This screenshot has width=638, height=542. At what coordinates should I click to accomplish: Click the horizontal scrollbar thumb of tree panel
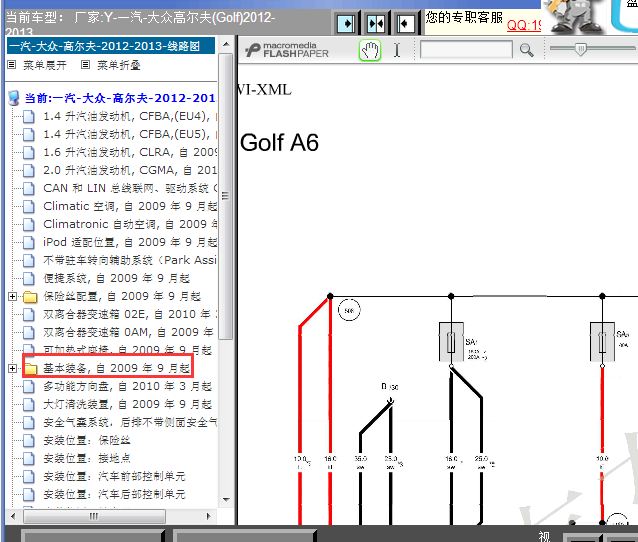tap(94, 516)
